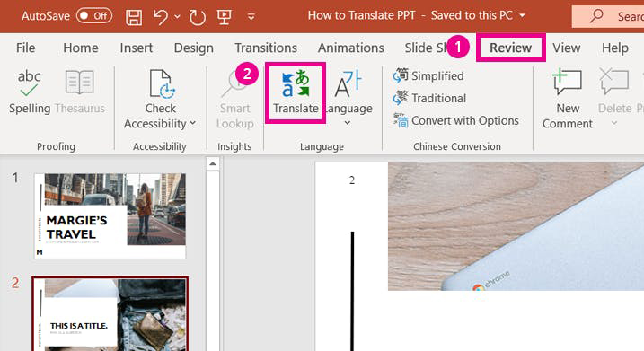This screenshot has width=644, height=351.
Task: Add a New Comment
Action: click(567, 100)
